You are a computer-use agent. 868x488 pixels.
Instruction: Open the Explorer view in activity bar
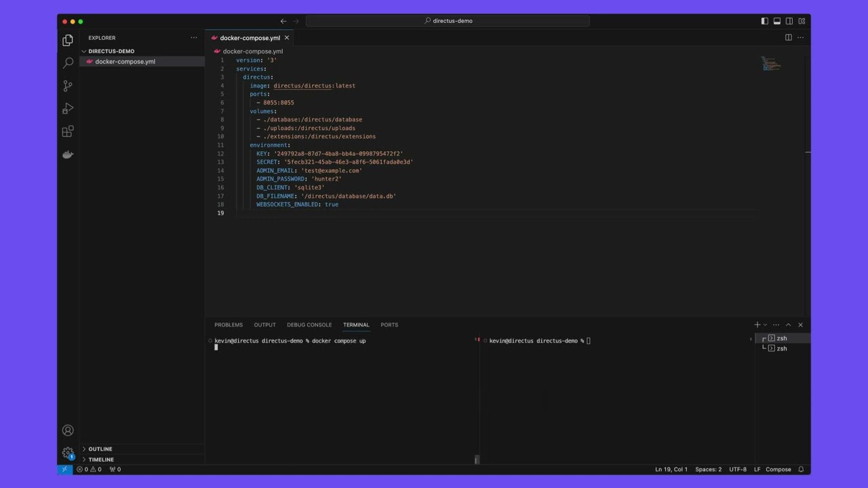coord(68,41)
